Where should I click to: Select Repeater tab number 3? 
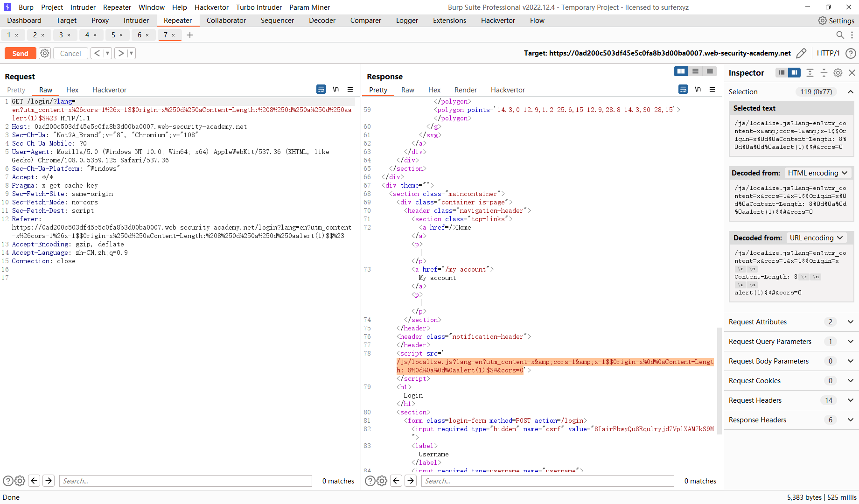pos(61,35)
